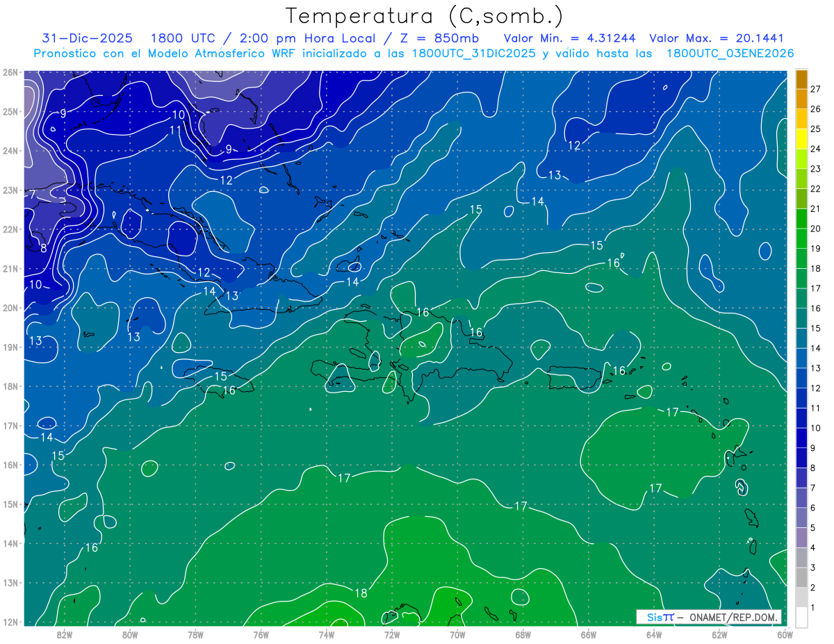Click the '62W' longitude axis label

tap(719, 634)
